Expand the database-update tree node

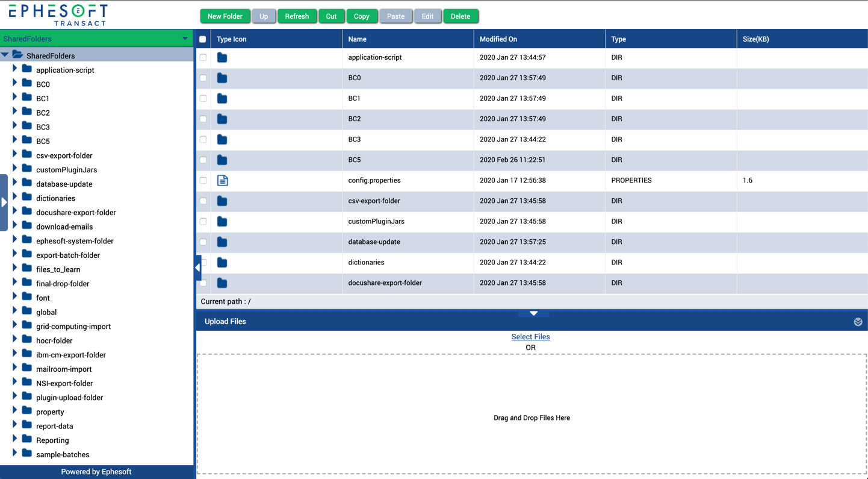[14, 183]
